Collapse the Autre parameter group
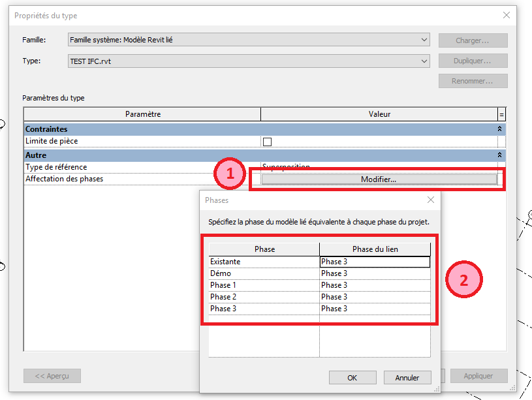This screenshot has height=400, width=532. pos(500,155)
